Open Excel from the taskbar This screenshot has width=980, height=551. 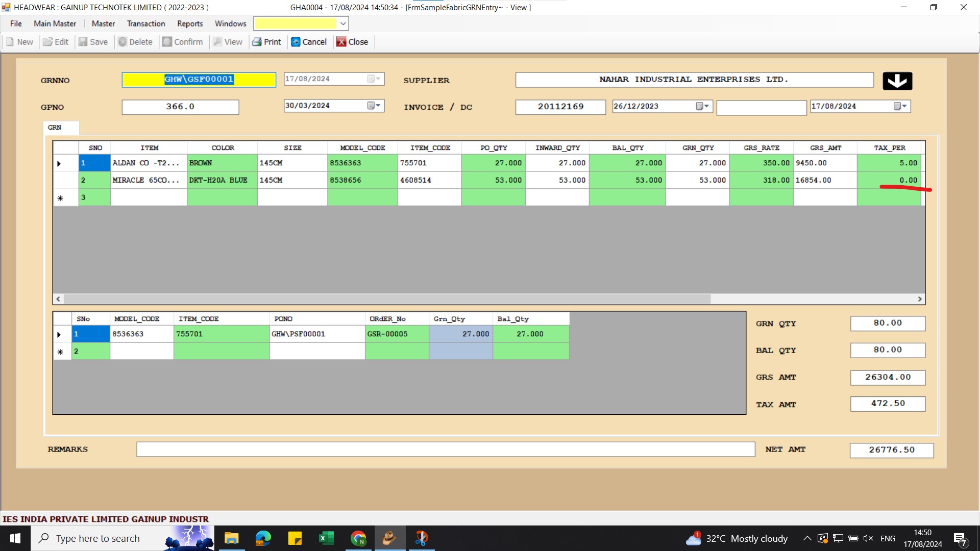[x=326, y=538]
